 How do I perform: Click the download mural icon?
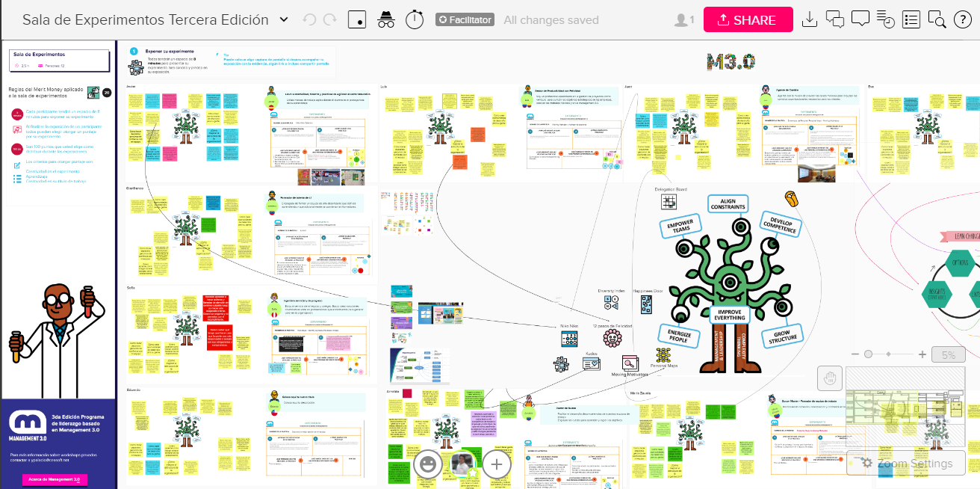pos(810,20)
